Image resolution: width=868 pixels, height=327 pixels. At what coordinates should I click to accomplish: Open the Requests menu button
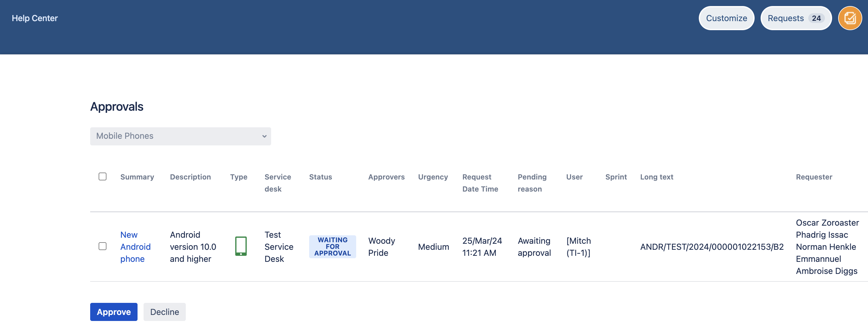coord(785,18)
